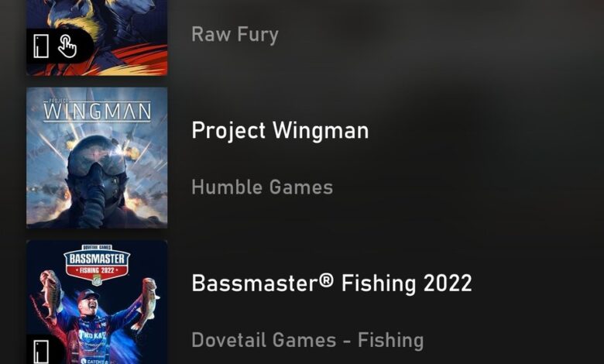Select the Bassmaster® Fishing 2022 title
The width and height of the screenshot is (604, 364).
click(331, 283)
